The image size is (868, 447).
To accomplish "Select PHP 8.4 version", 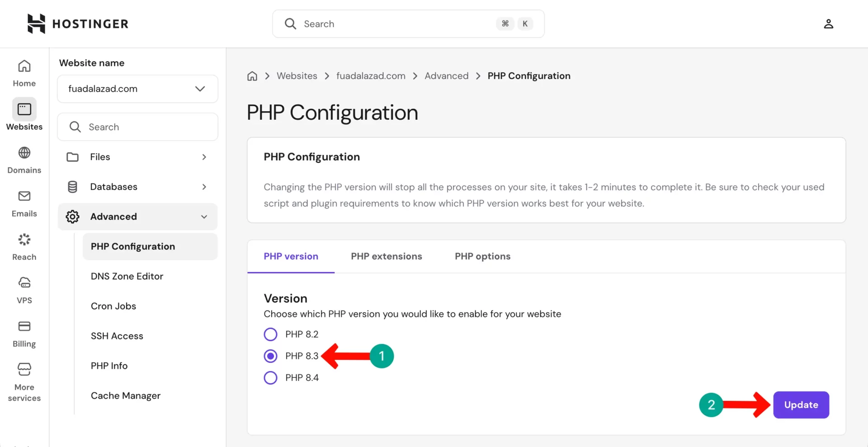I will click(270, 377).
